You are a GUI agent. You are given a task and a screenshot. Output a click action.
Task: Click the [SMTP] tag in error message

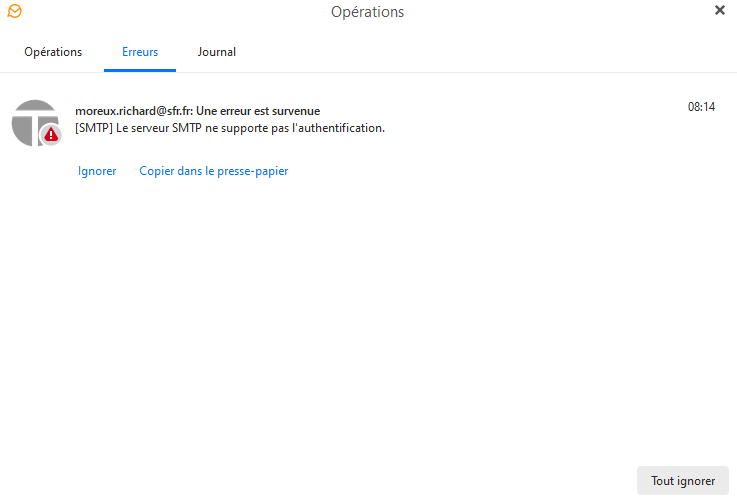94,128
